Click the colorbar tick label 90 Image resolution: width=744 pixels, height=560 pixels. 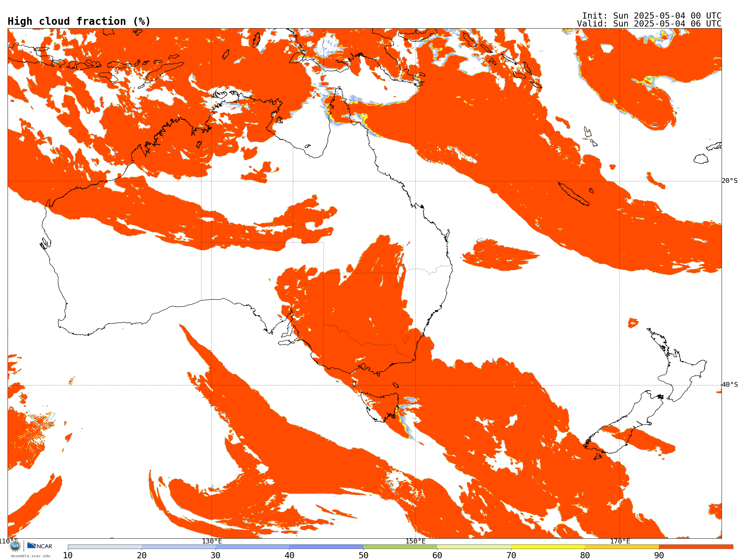[659, 555]
